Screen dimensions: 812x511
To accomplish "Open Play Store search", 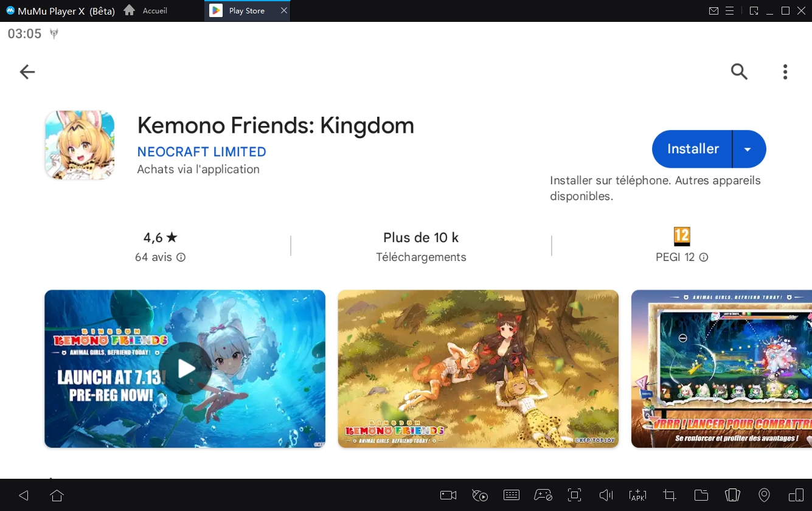I will [x=739, y=71].
